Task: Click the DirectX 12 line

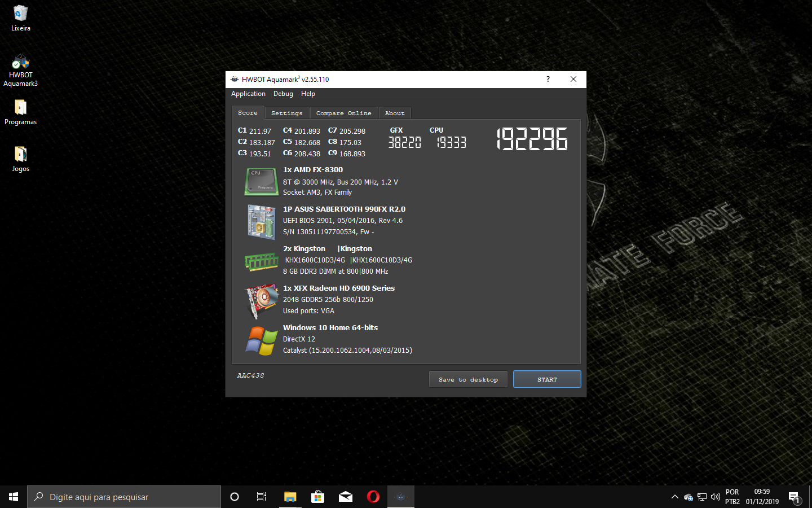Action: coord(299,339)
